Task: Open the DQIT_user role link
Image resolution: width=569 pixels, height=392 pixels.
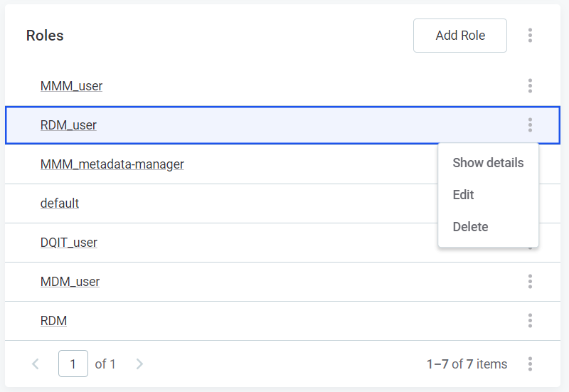Action: 69,243
